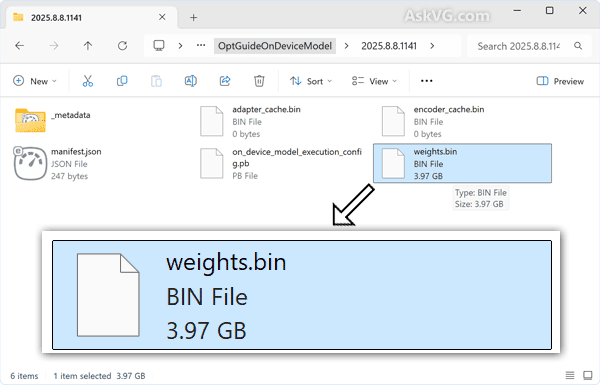
Task: Click the selected weights.bin file tile
Action: click(x=462, y=163)
